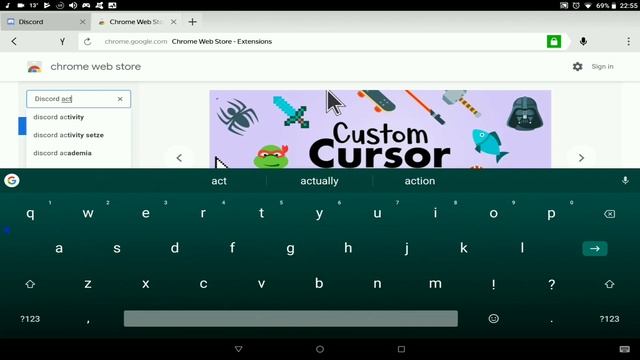Toggle the left shift key
Viewport: 640px width, 360px height.
click(30, 284)
